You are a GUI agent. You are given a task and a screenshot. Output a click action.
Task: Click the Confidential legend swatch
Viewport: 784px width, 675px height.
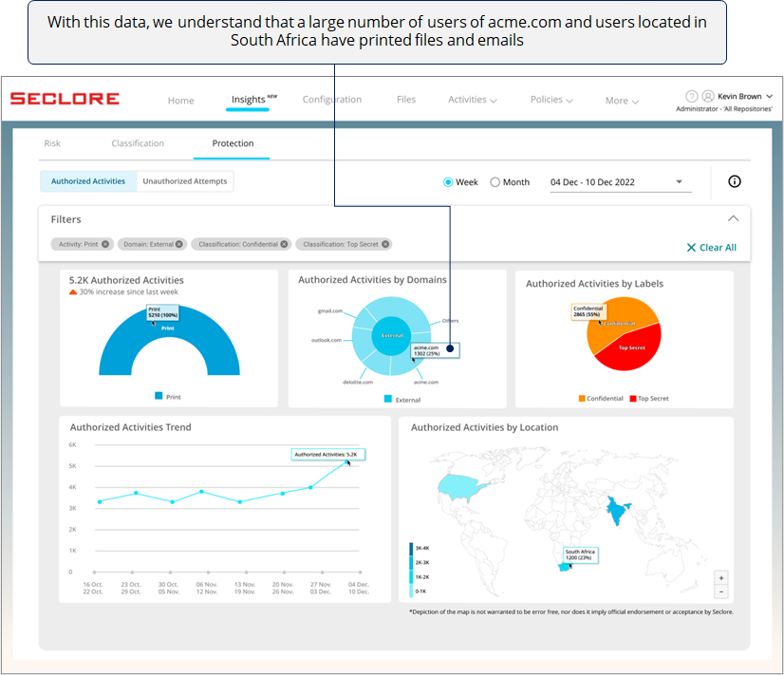coord(582,399)
